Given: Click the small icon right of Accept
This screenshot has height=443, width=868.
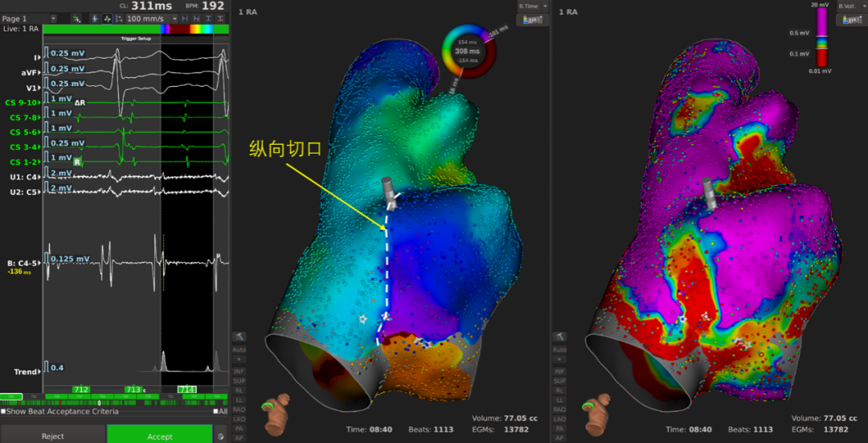Looking at the screenshot, I should 221,437.
